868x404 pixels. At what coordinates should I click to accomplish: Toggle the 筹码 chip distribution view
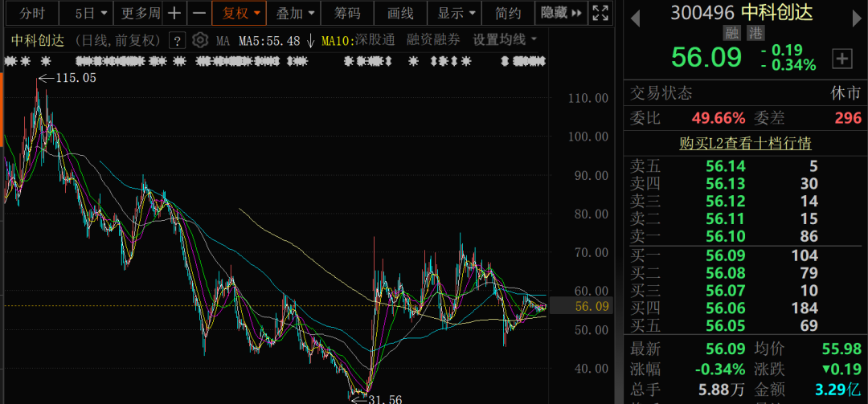347,13
